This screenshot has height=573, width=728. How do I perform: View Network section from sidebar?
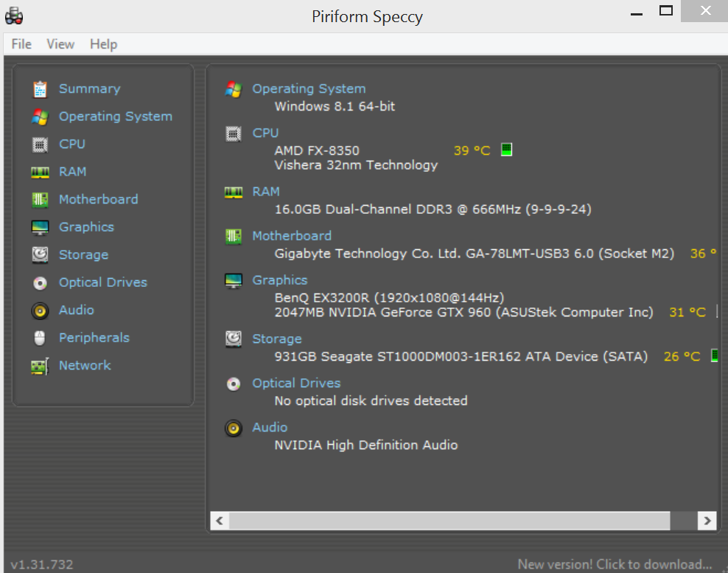(85, 365)
